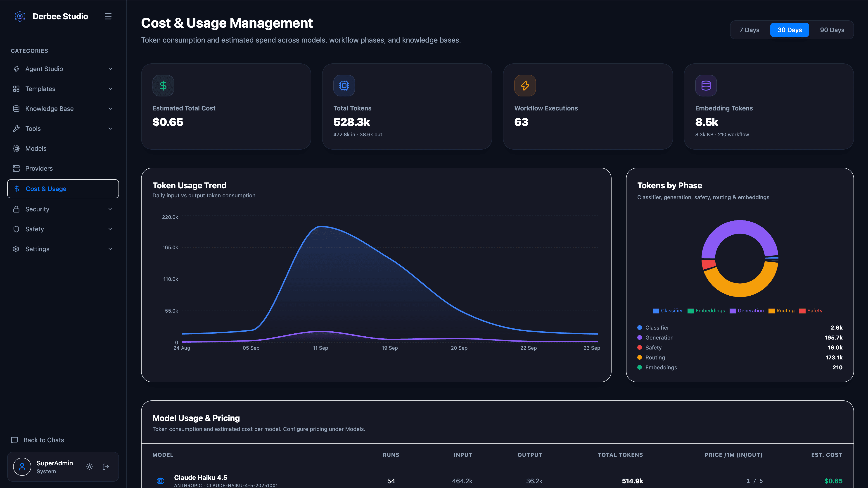The image size is (868, 488).
Task: Click the RUNS column header
Action: (x=391, y=455)
